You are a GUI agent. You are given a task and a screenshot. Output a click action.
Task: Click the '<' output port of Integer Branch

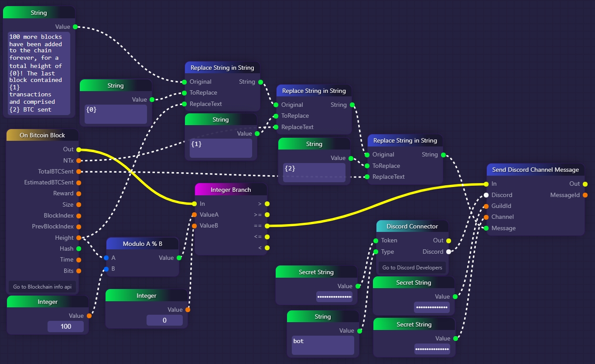coord(267,248)
